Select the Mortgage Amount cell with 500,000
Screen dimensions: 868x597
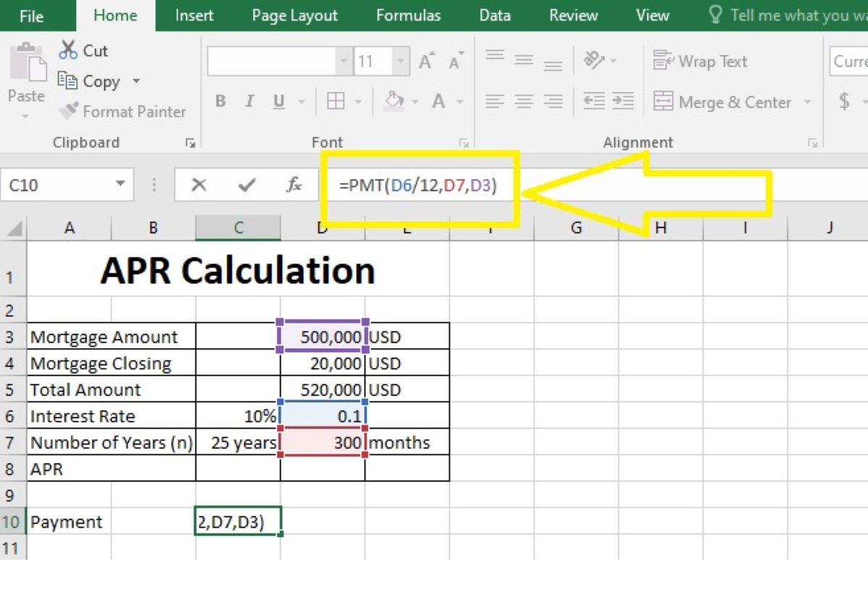[x=323, y=337]
